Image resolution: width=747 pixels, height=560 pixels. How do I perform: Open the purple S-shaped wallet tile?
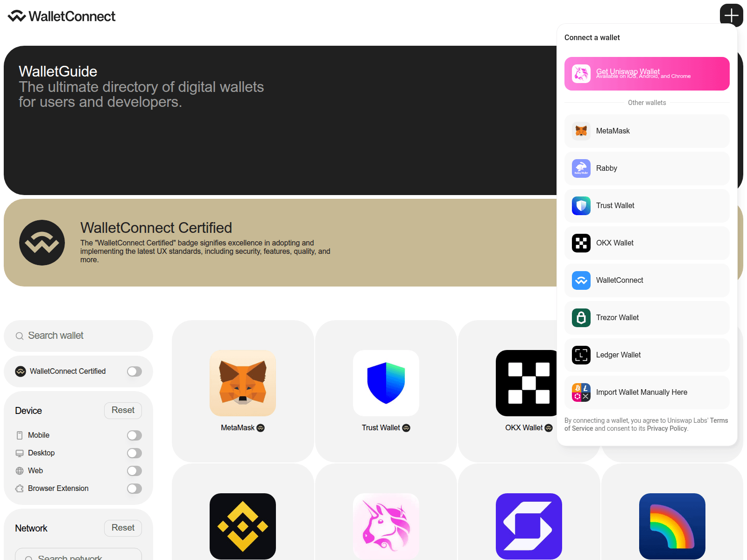[529, 526]
